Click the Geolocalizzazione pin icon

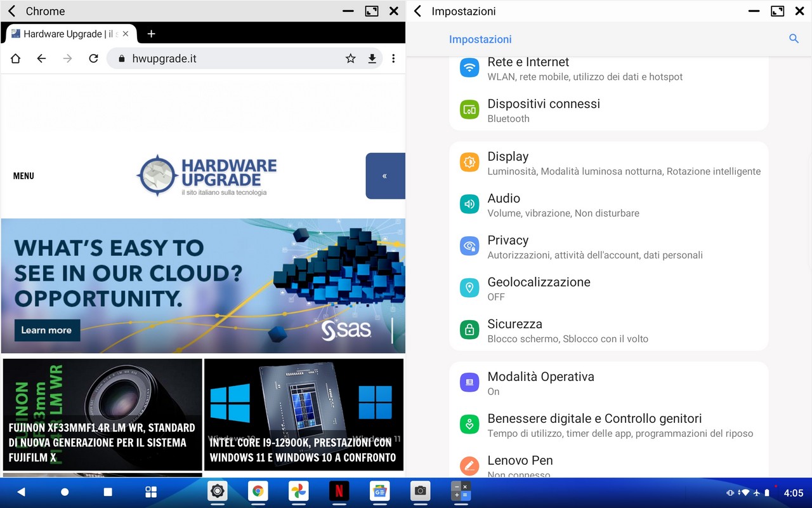[x=469, y=288]
